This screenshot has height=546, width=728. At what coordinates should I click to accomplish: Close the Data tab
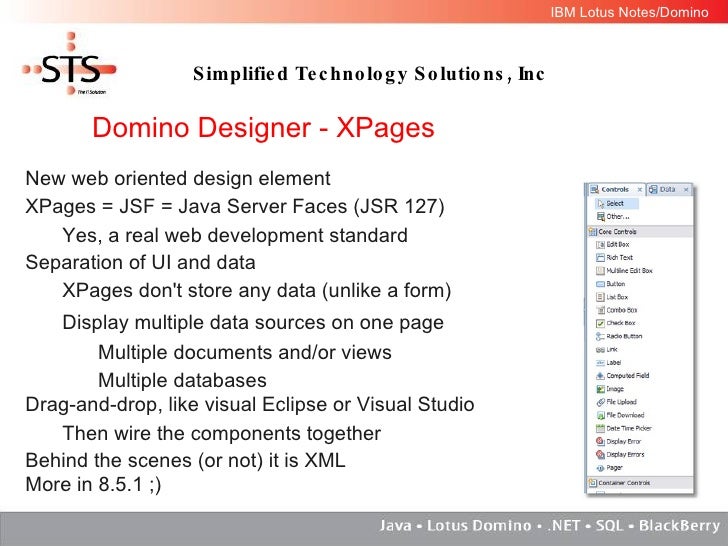(x=686, y=189)
